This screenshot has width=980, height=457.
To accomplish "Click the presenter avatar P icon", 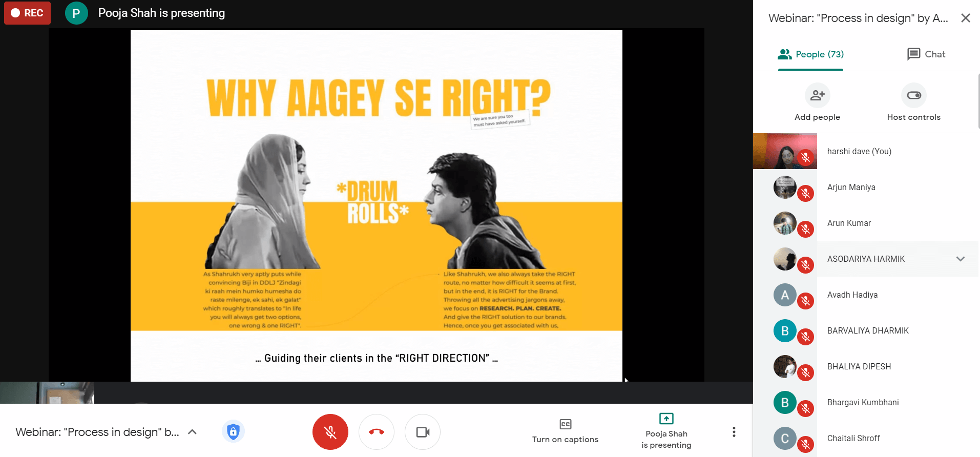I will tap(76, 13).
